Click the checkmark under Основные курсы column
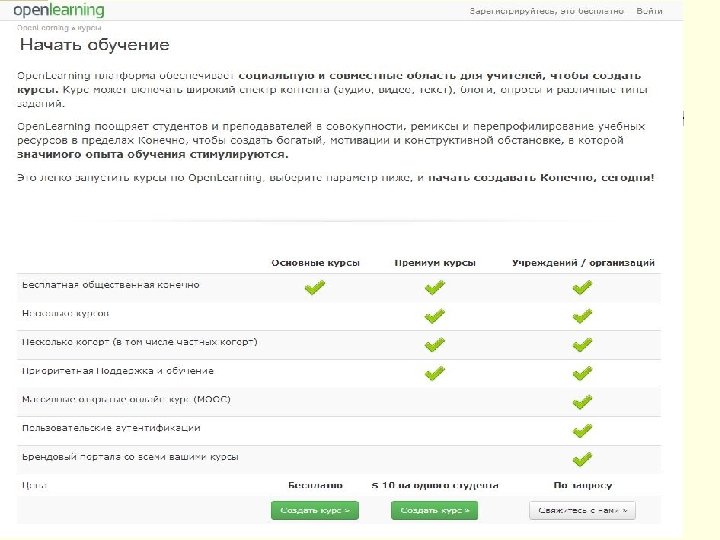This screenshot has width=720, height=540. pos(315,287)
